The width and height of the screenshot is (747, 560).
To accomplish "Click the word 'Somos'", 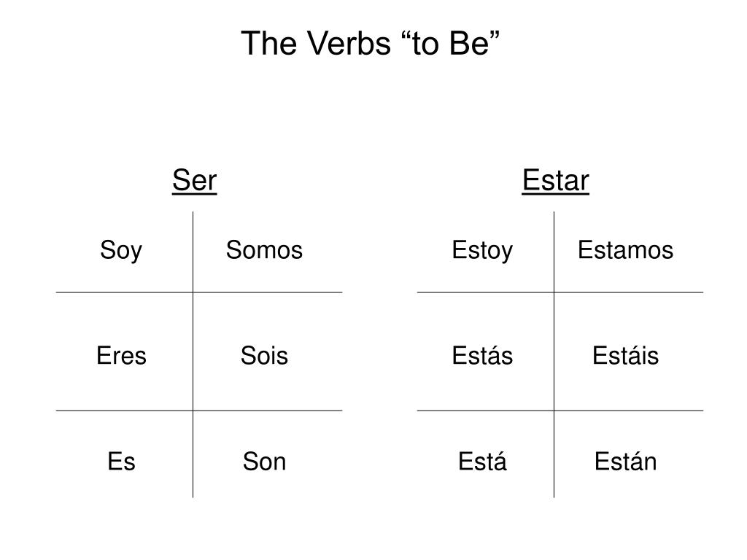I will coord(264,250).
